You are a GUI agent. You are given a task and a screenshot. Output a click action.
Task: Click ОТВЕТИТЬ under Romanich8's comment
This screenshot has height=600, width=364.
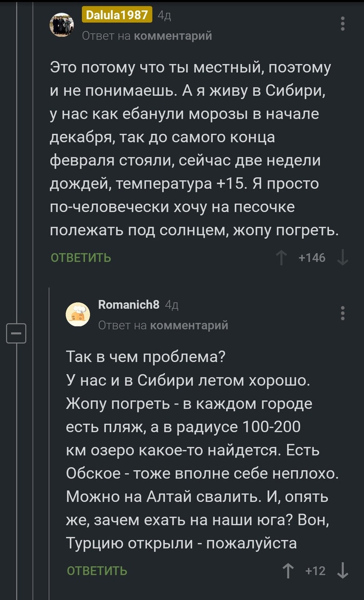coord(97,571)
